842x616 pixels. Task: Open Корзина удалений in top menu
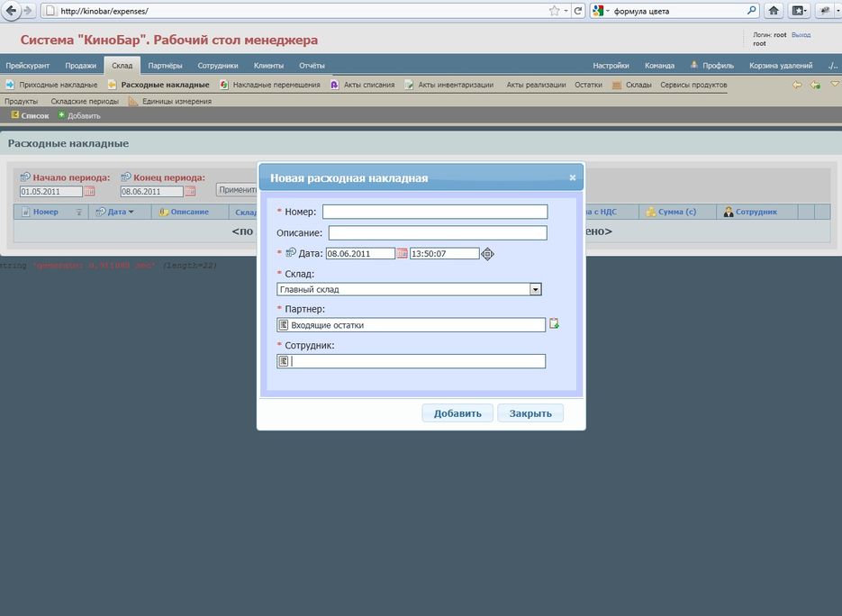(x=780, y=66)
